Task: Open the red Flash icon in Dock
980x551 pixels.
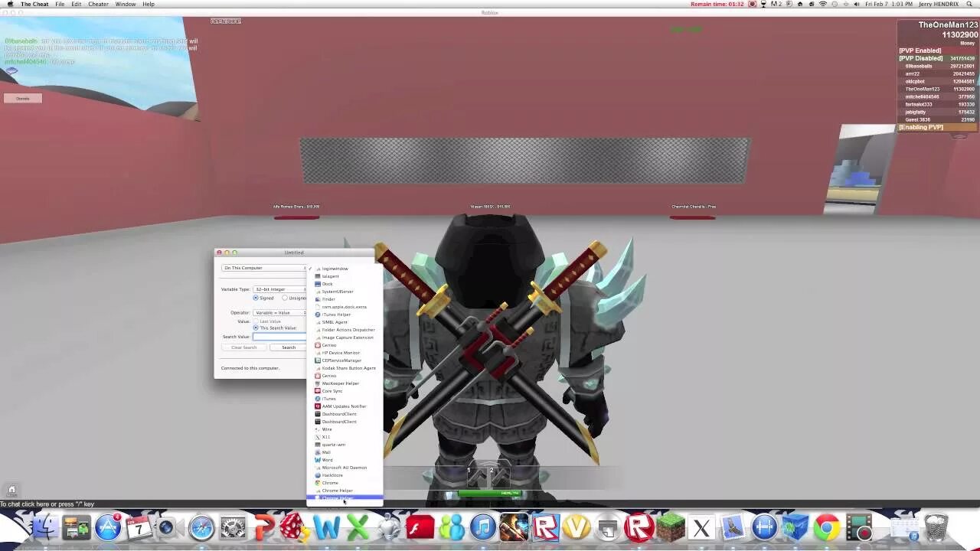Action: 420,528
